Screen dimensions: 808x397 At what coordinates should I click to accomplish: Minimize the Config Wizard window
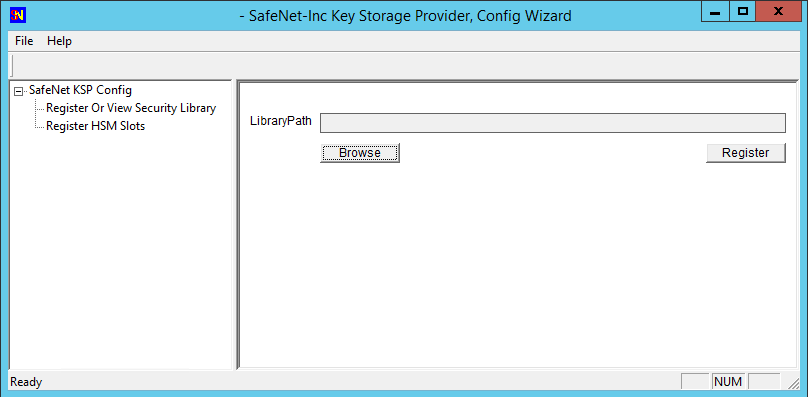point(715,11)
